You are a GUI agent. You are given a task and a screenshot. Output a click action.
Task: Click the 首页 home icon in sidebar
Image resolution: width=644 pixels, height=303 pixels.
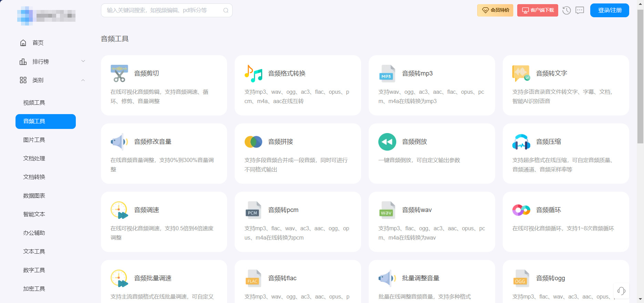point(23,43)
